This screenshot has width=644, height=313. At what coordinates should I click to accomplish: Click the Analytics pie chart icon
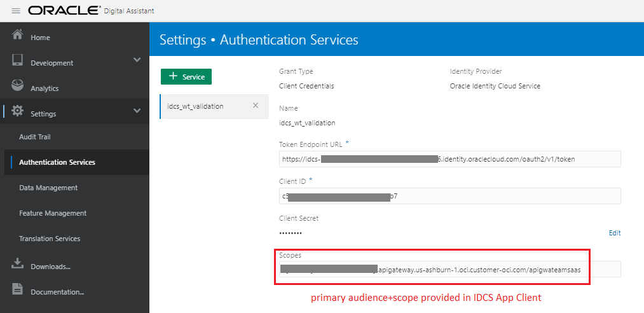18,85
